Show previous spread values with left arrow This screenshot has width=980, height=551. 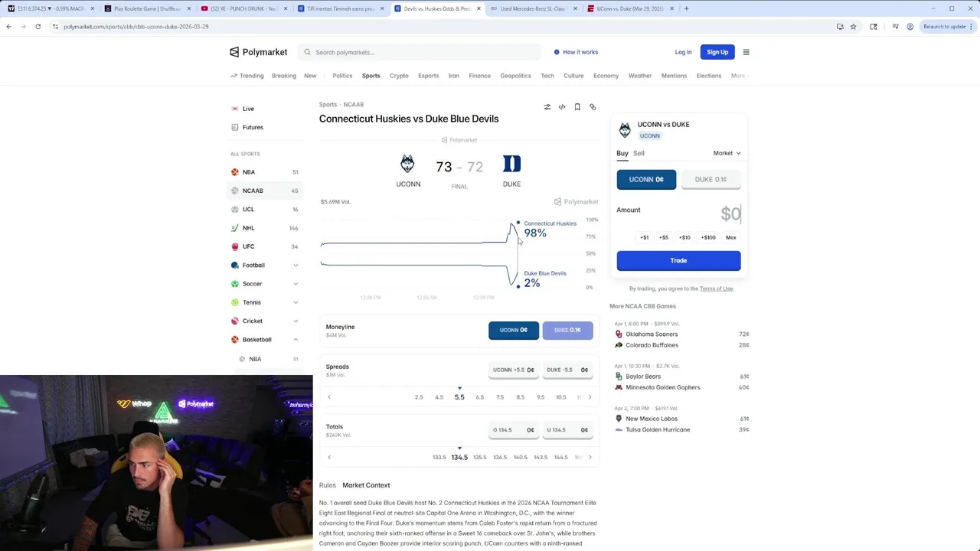pyautogui.click(x=329, y=397)
